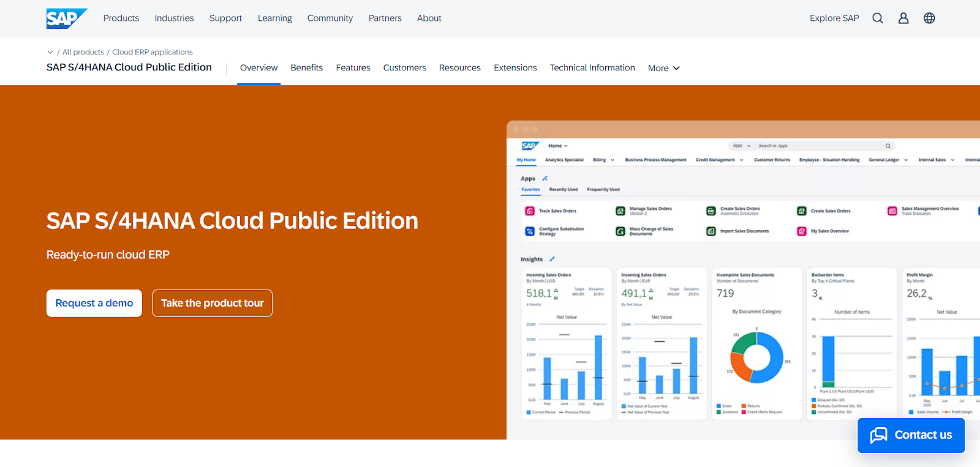This screenshot has height=467, width=980.
Task: Open the globe language selector
Action: pos(929,18)
